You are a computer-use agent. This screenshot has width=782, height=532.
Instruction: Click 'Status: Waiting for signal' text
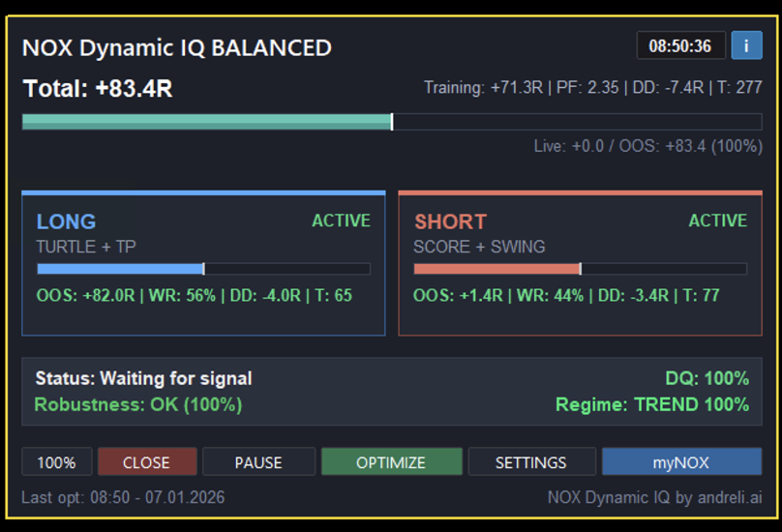[143, 378]
